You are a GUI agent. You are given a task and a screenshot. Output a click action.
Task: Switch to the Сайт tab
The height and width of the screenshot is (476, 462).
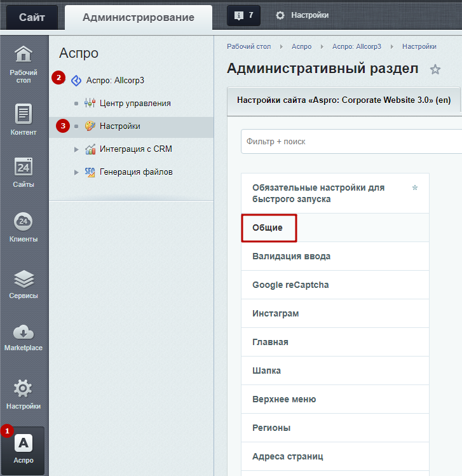click(32, 17)
